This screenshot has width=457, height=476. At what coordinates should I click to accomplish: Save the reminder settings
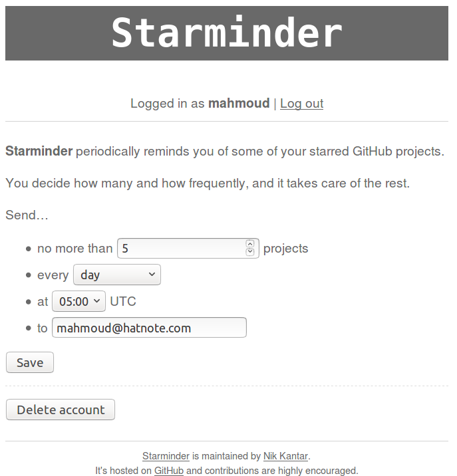[30, 362]
